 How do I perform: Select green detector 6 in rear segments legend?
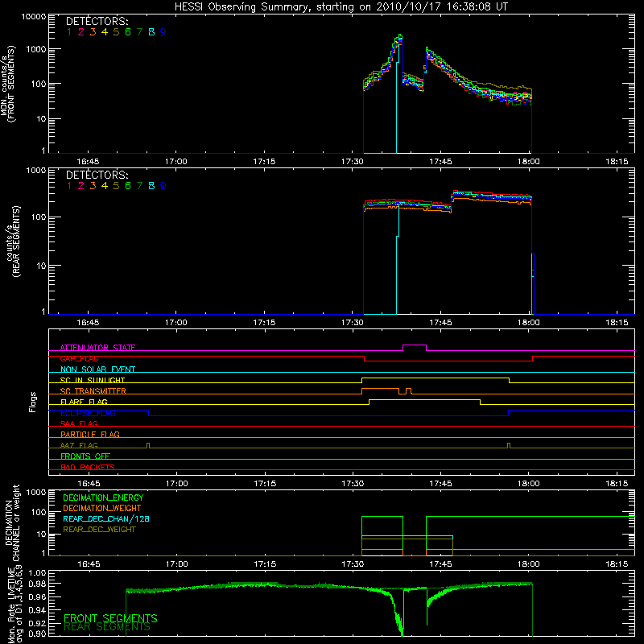128,186
